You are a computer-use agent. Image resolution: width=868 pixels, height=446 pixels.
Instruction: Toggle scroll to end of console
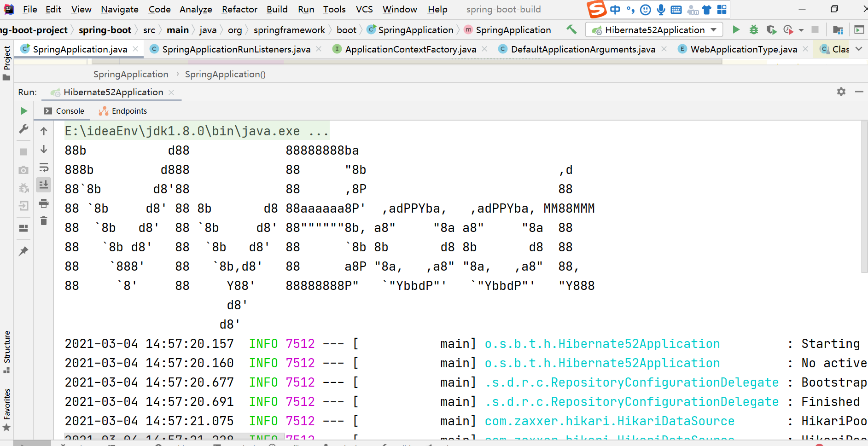click(x=44, y=185)
